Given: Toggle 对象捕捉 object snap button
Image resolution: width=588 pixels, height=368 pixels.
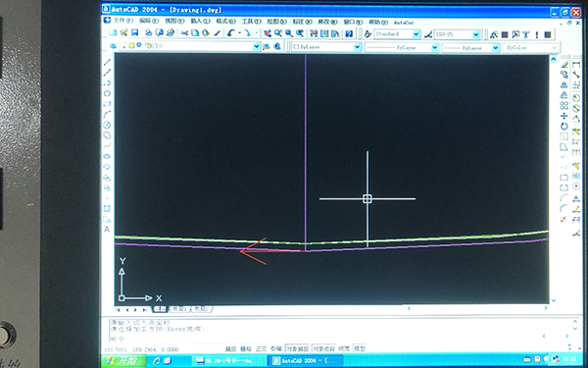Looking at the screenshot, I should 297,348.
